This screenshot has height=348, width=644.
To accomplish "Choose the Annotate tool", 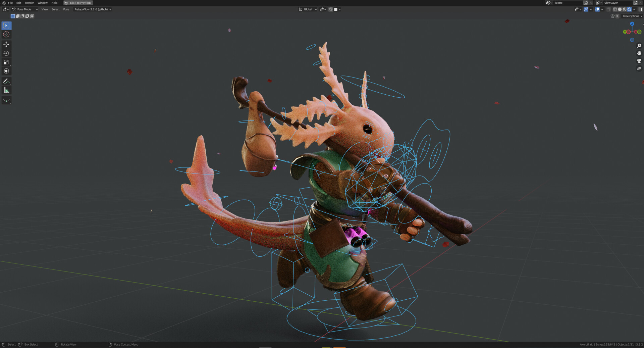I will pyautogui.click(x=6, y=81).
